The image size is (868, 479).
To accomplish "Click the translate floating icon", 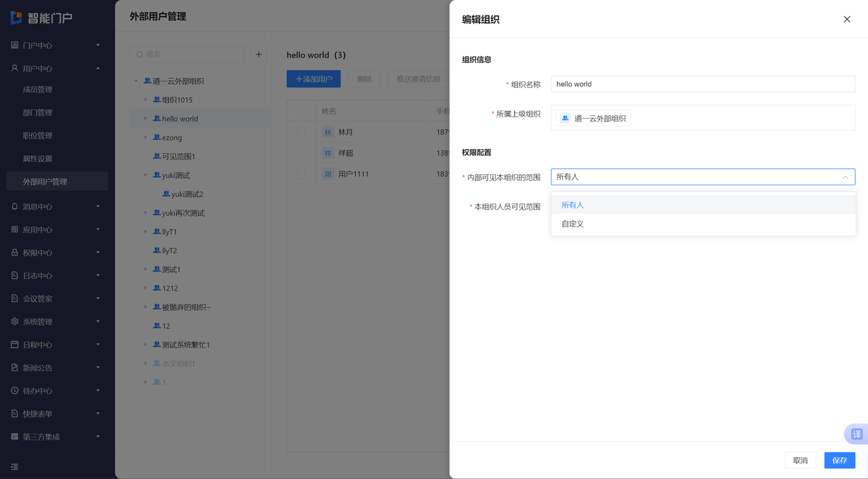I will click(x=856, y=434).
